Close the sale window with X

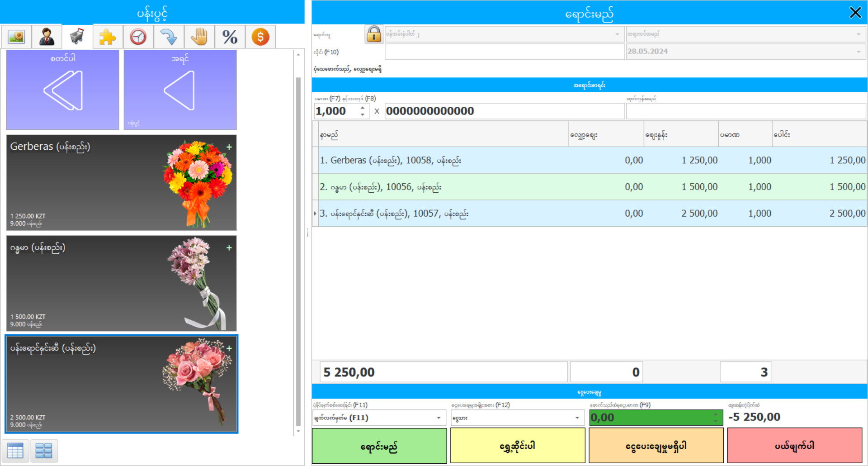pos(855,12)
